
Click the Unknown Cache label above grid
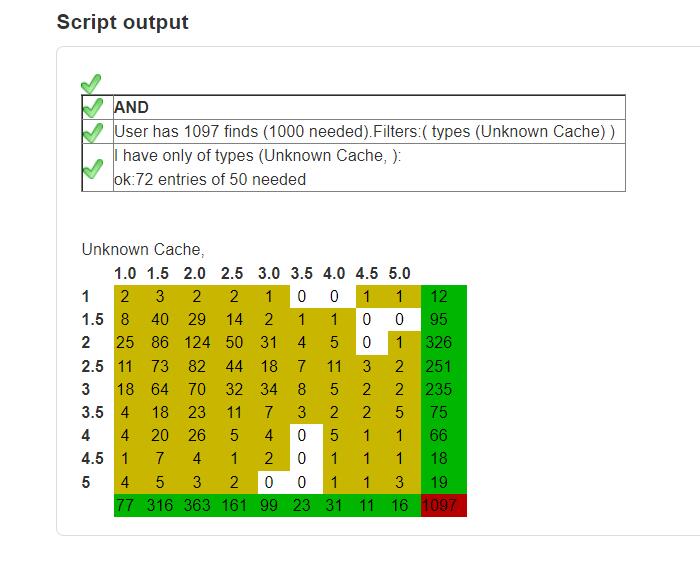click(x=143, y=249)
